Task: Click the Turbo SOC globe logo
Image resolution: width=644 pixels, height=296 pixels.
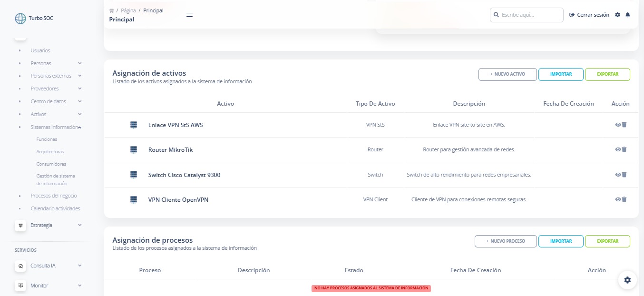Action: [x=20, y=19]
